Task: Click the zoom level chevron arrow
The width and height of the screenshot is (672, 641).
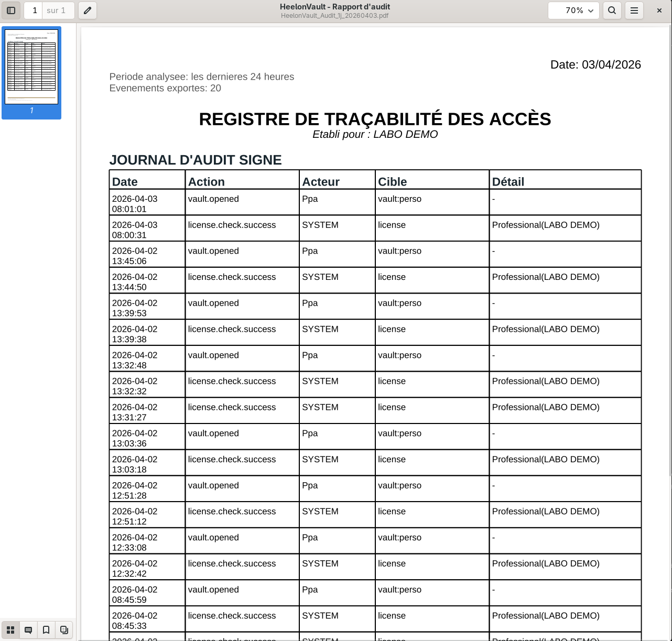Action: pos(591,11)
